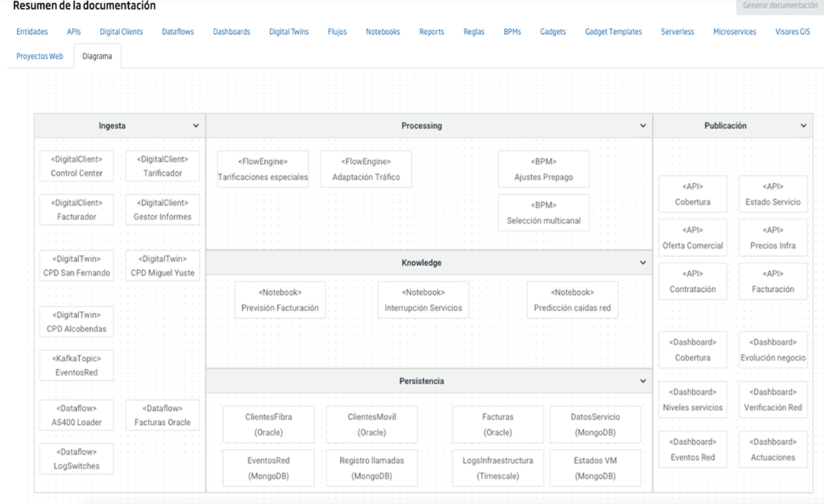Open the Dataflows tab
Image resolution: width=824 pixels, height=504 pixels.
tap(179, 32)
